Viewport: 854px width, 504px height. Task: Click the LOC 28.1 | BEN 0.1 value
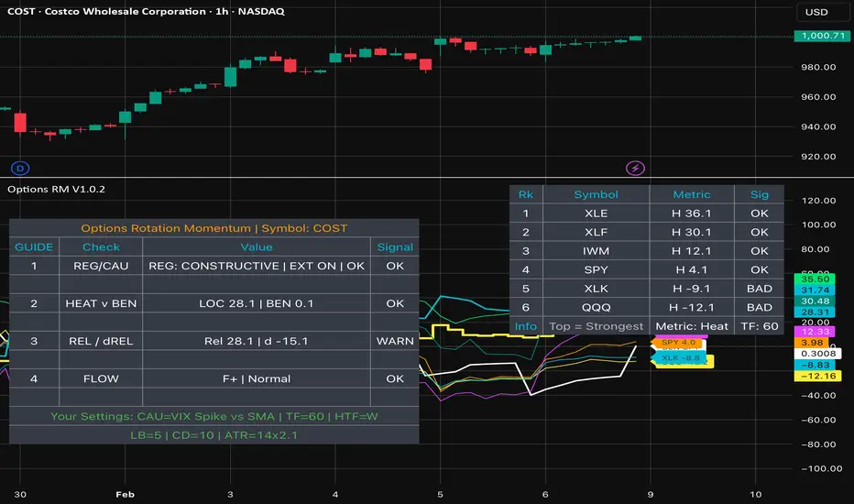pos(257,303)
